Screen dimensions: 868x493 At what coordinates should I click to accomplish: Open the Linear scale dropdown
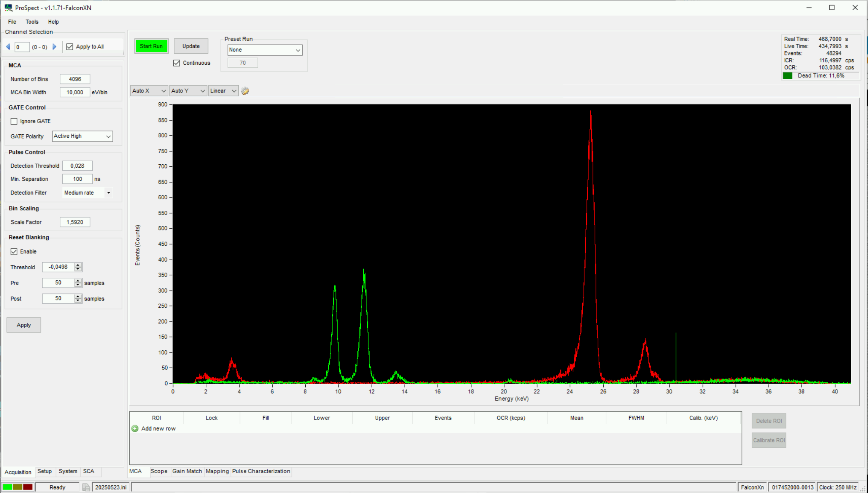[x=223, y=91]
